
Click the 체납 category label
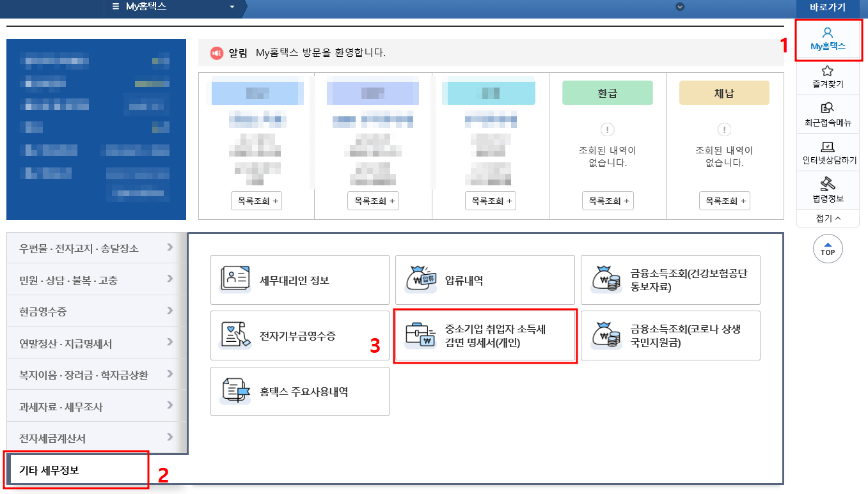[724, 93]
